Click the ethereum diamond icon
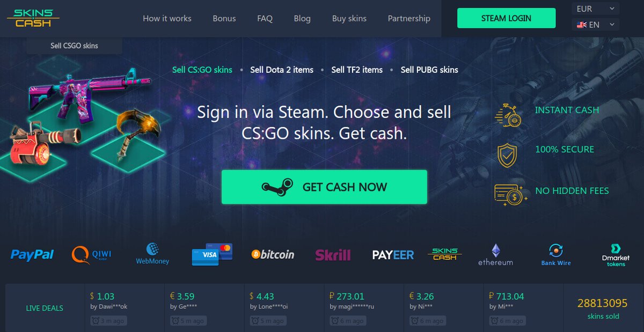Image resolution: width=644 pixels, height=332 pixels. (495, 250)
